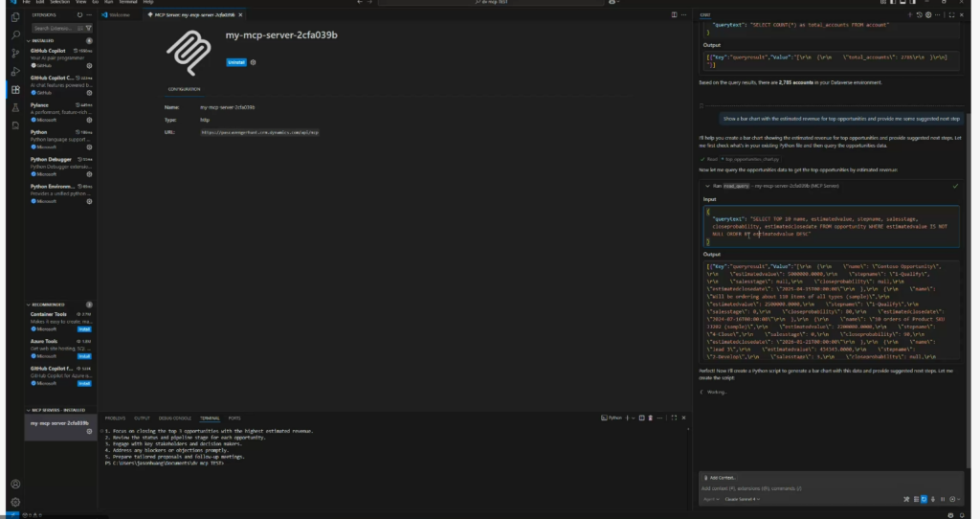This screenshot has height=519, width=980.
Task: Open the Claude Sonnet 4 model picker
Action: tap(743, 499)
